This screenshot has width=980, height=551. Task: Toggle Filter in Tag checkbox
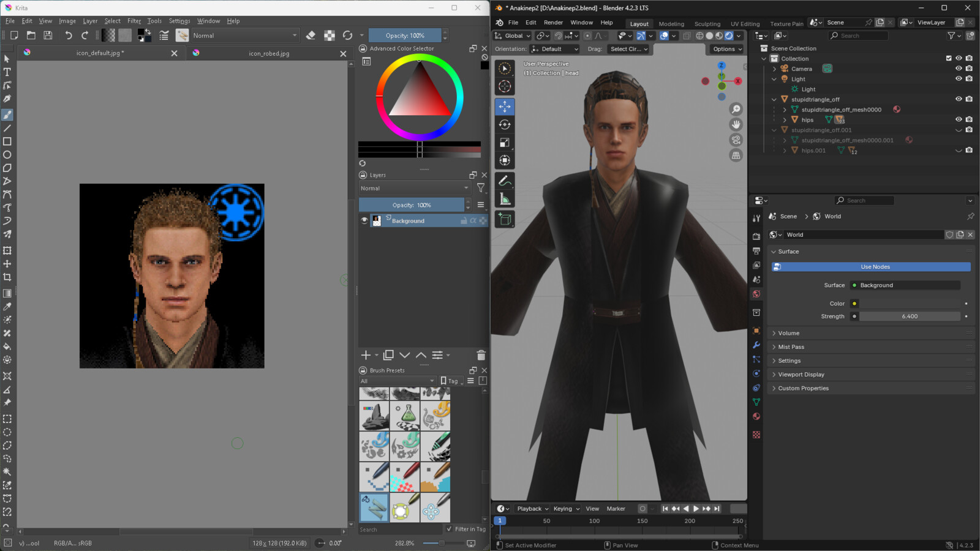[450, 529]
